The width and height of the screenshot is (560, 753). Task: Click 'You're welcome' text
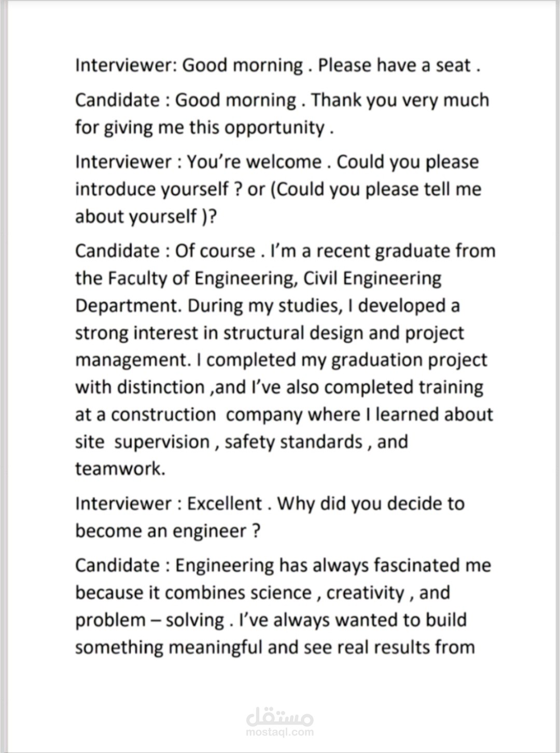tap(254, 162)
